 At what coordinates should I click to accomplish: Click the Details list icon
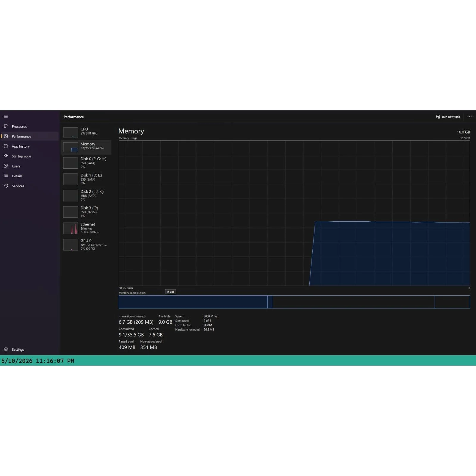(6, 176)
